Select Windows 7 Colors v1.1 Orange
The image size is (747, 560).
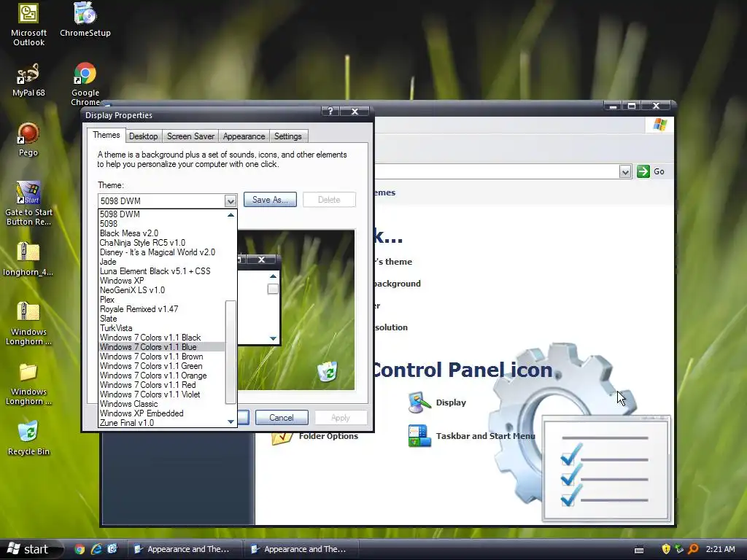(x=162, y=376)
